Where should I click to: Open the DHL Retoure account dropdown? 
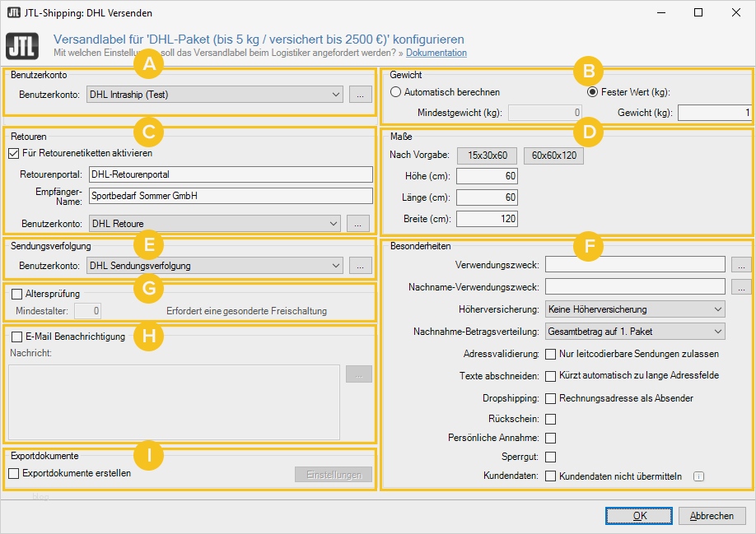click(x=215, y=224)
